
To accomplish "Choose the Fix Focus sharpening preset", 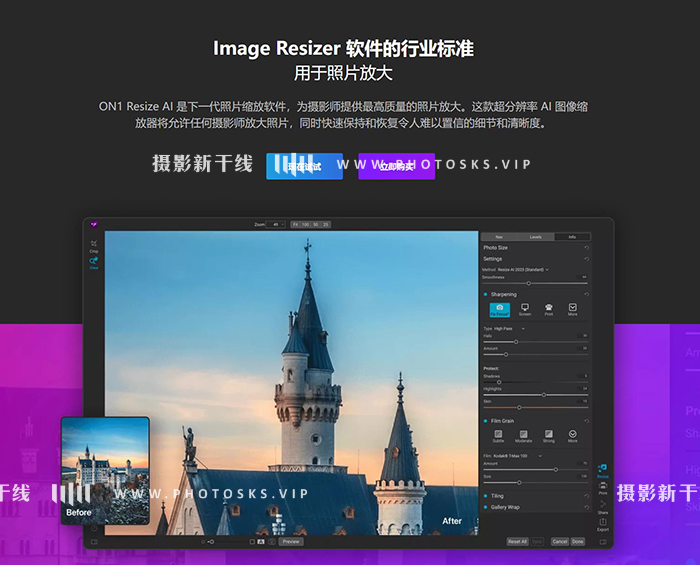I will click(x=500, y=309).
